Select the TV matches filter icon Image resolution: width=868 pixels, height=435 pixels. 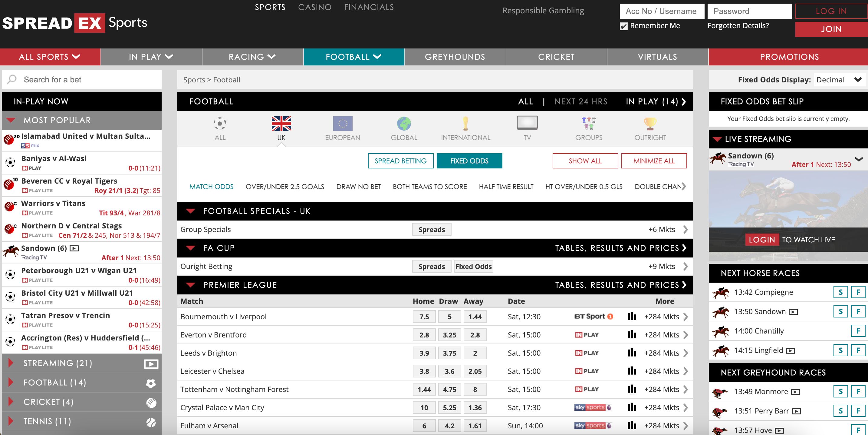[527, 123]
